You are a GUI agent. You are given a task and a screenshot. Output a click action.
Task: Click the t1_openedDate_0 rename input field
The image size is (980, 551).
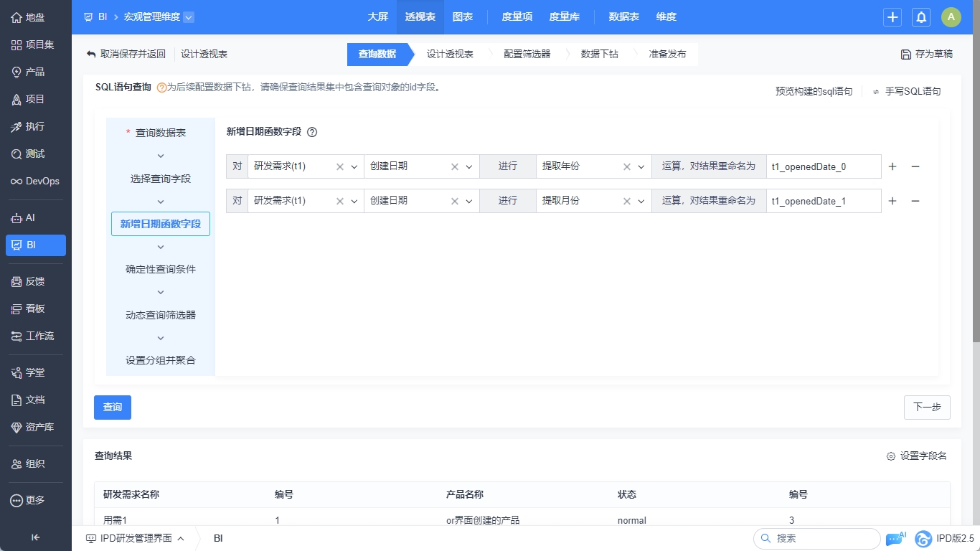(x=822, y=166)
